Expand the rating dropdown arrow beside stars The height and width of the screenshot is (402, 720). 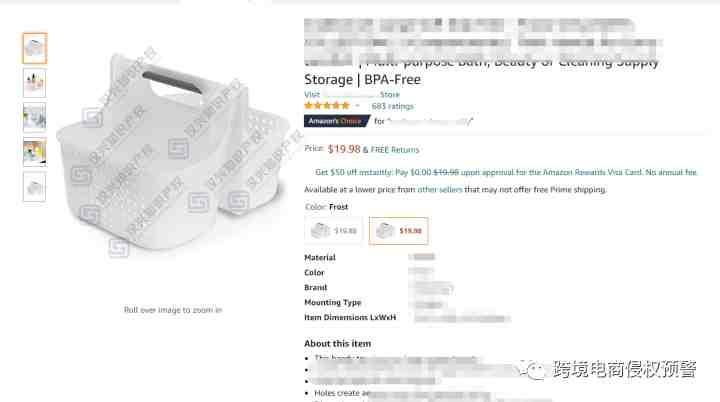[x=358, y=106]
